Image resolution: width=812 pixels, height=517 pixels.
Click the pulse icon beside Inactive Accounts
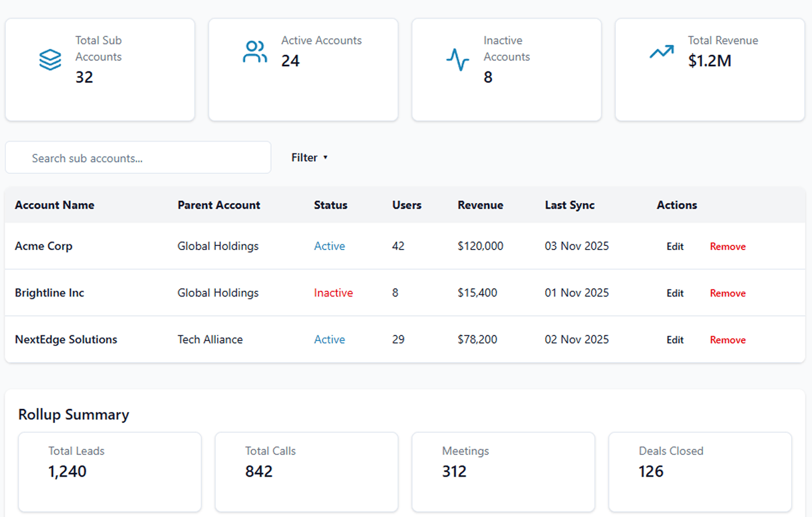click(457, 59)
